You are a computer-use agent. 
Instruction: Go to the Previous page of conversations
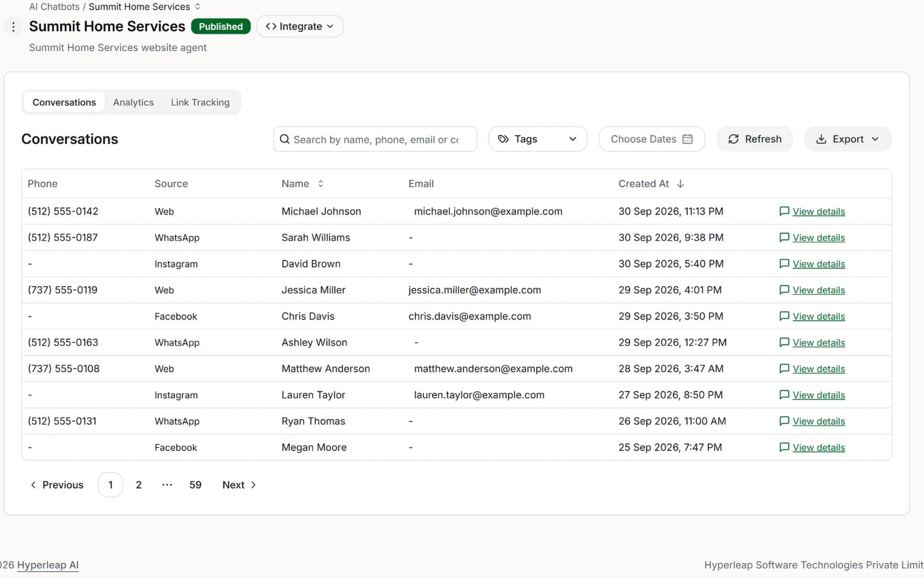57,485
